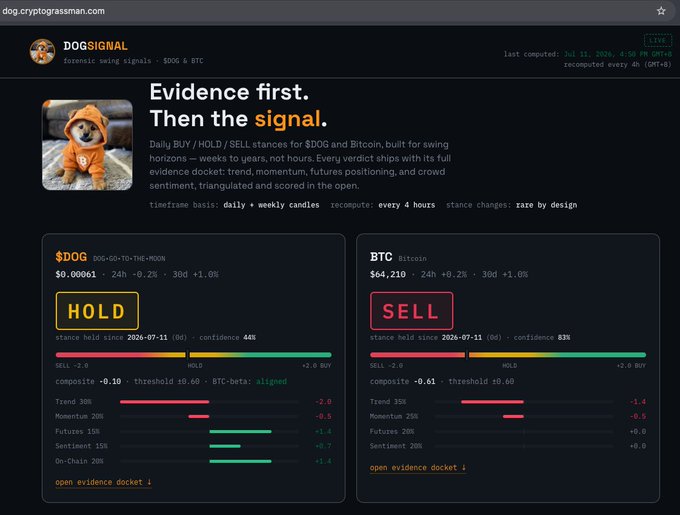Click the 'Evidence first.' headline
Screen dimensions: 680x515
(229, 92)
